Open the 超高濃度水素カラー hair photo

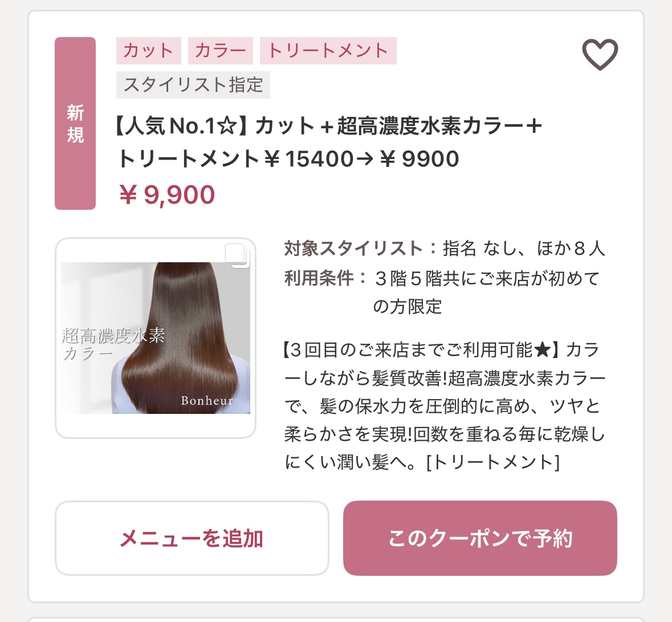point(156,338)
